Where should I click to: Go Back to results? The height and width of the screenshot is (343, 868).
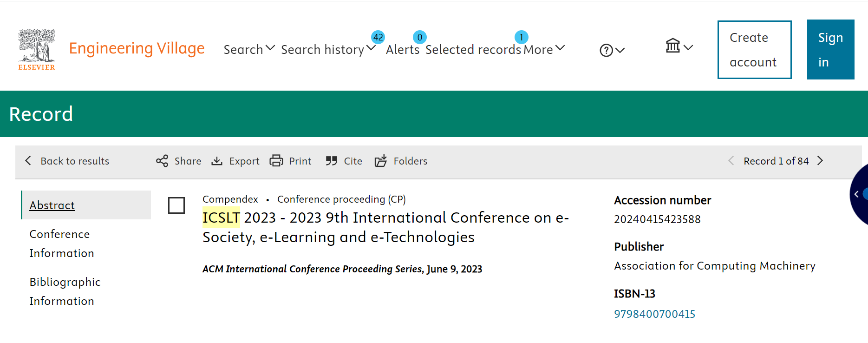[x=75, y=161]
